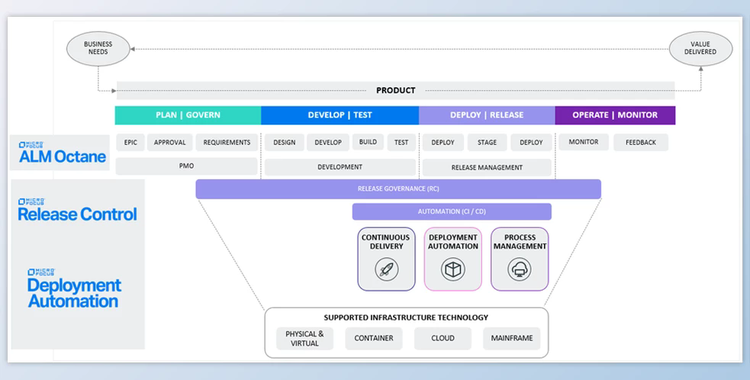The image size is (750, 380).
Task: Click the Release Control product name
Action: (77, 214)
